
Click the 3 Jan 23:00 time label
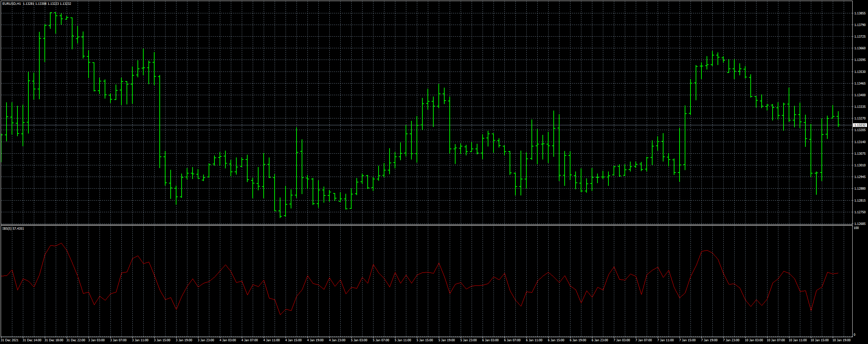[x=206, y=340]
